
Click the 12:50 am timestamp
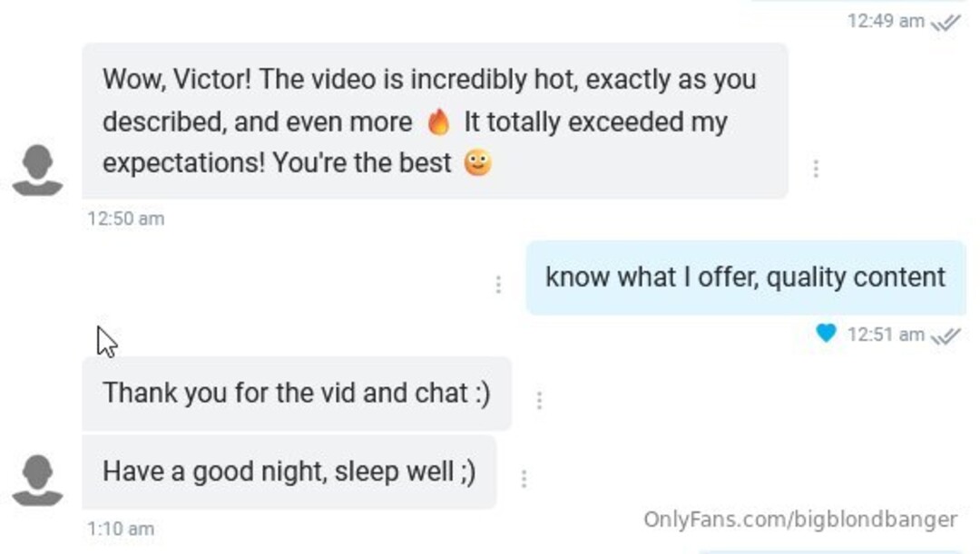pos(126,219)
